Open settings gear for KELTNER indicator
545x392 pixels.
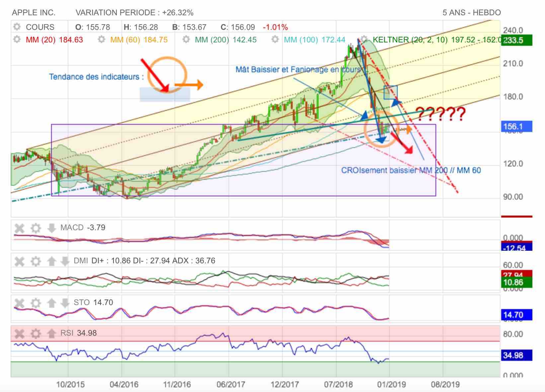click(364, 39)
